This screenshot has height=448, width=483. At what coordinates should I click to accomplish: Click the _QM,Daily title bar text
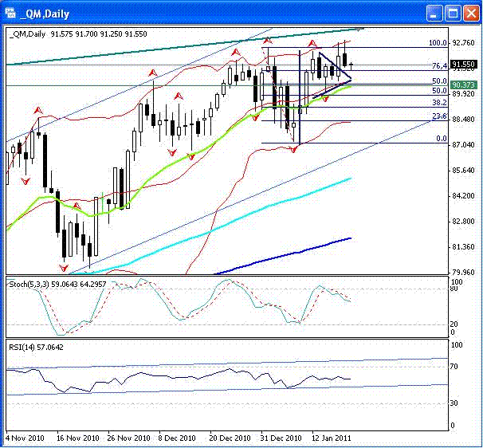pyautogui.click(x=45, y=14)
